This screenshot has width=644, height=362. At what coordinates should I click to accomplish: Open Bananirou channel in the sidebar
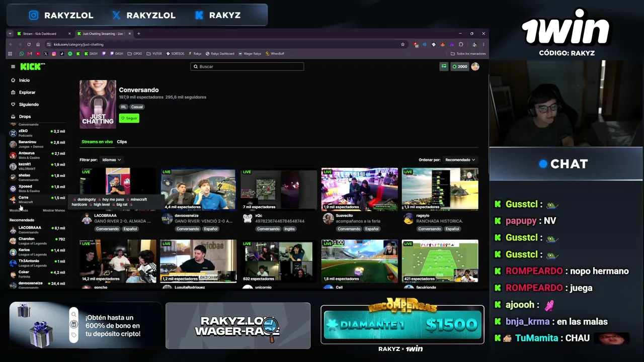coord(38,144)
